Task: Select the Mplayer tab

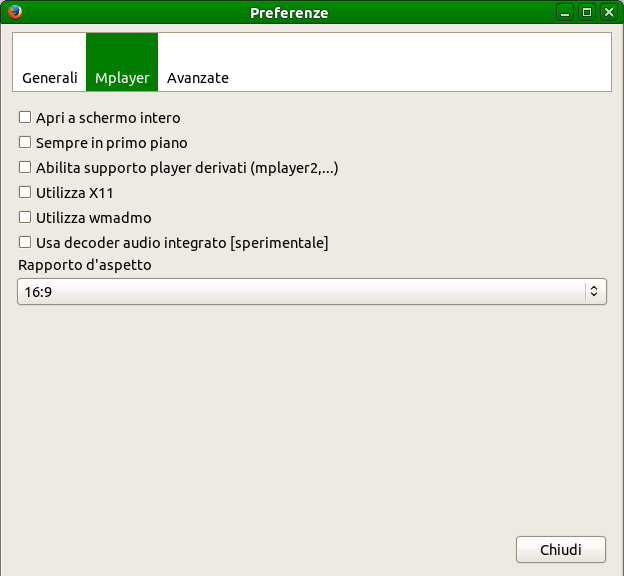Action: tap(122, 77)
